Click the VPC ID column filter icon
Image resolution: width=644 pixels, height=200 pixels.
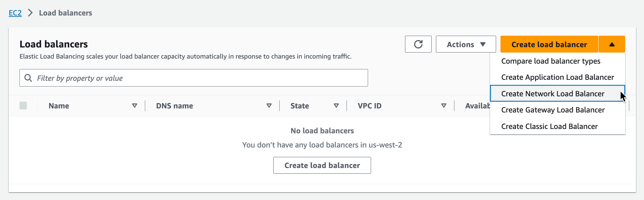pos(444,105)
